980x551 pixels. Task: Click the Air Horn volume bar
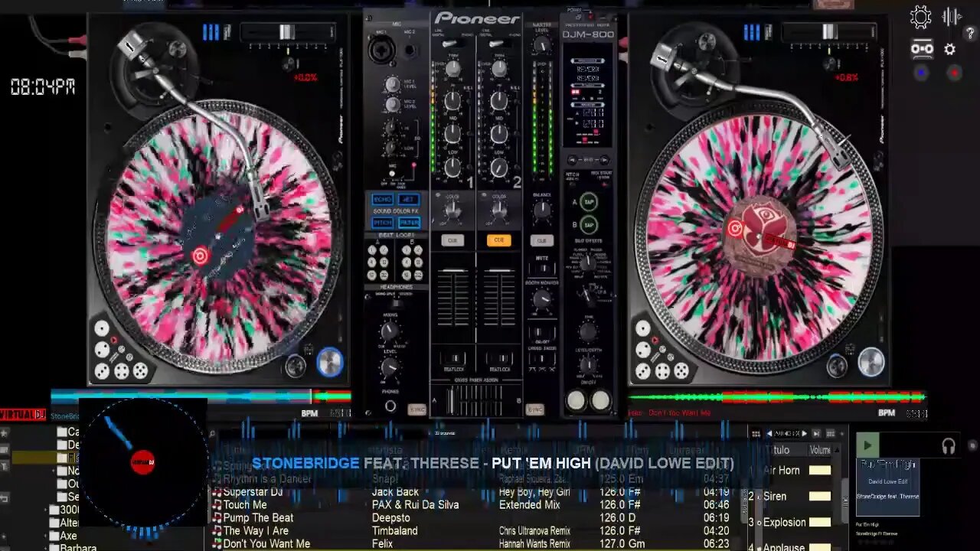point(820,471)
